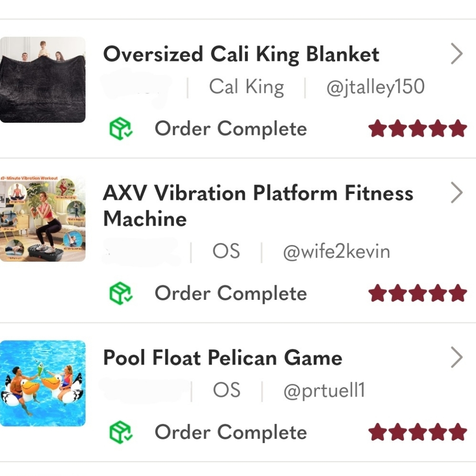Open the Pool Float Pelican Game product thumbnail
Image resolution: width=476 pixels, height=476 pixels.
coord(43,383)
